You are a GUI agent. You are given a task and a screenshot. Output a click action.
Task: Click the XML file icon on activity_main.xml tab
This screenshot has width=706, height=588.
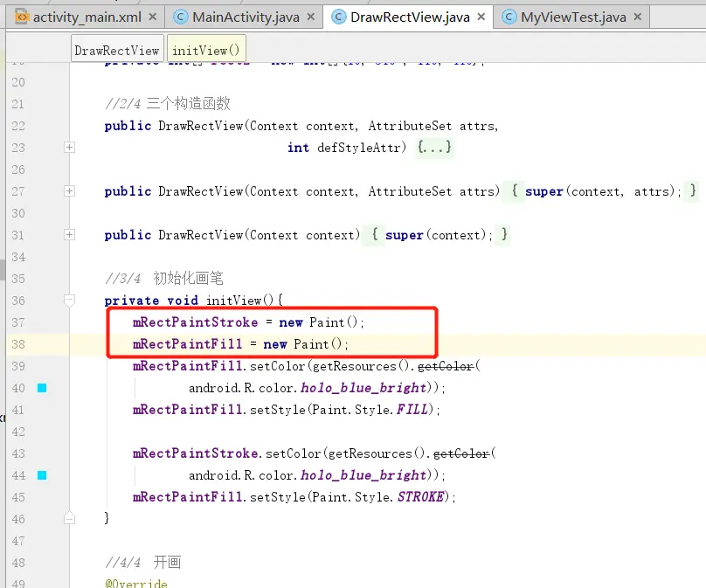[x=22, y=17]
